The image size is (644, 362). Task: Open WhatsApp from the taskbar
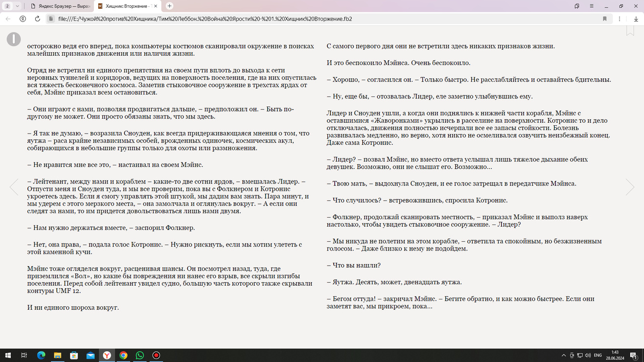pyautogui.click(x=140, y=355)
